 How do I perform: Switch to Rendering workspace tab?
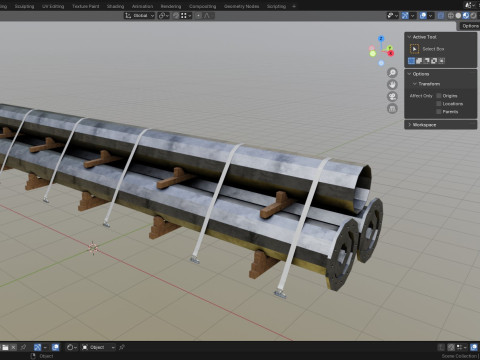[x=171, y=6]
